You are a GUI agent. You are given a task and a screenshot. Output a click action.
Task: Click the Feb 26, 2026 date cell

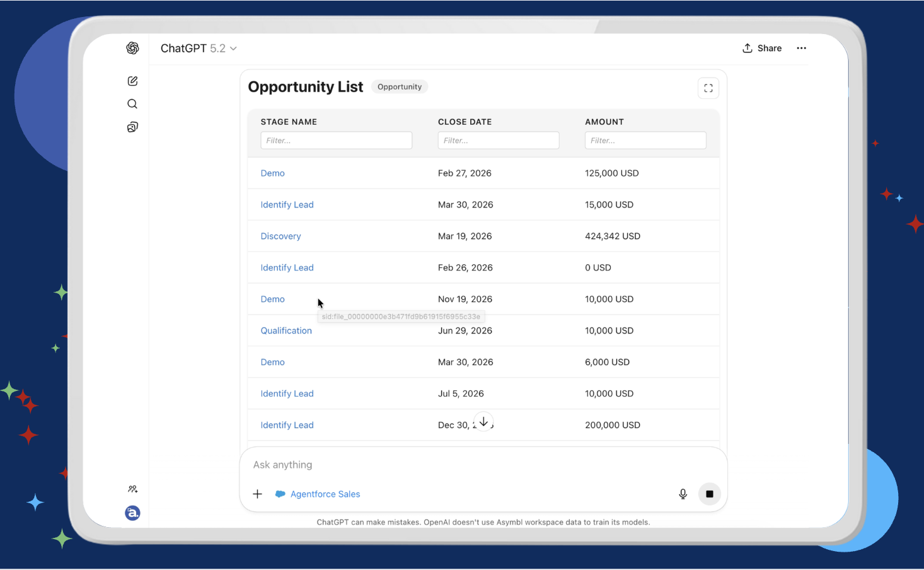[x=466, y=267]
